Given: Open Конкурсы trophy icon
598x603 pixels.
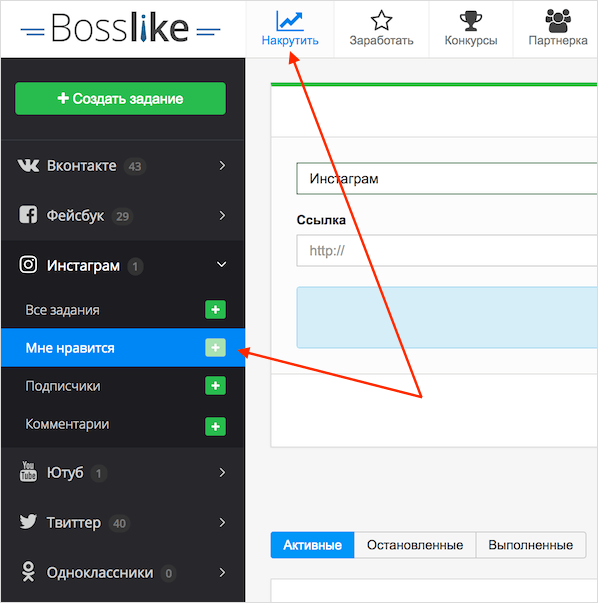Looking at the screenshot, I should pyautogui.click(x=471, y=21).
